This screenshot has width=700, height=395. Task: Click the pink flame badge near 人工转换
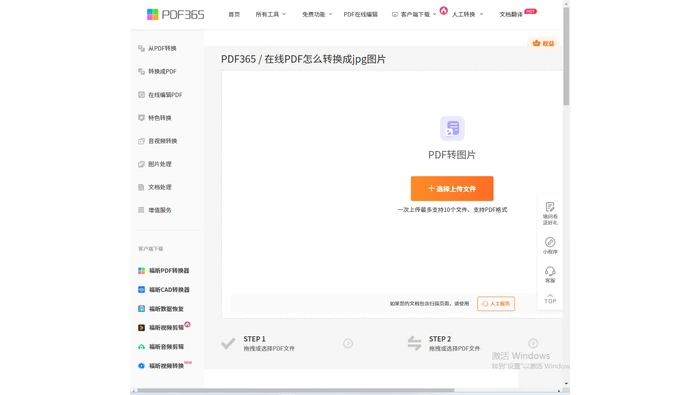point(443,10)
